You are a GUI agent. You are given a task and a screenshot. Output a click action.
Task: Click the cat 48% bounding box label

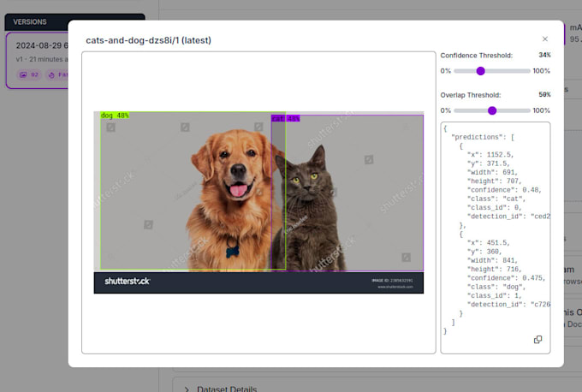pyautogui.click(x=285, y=118)
